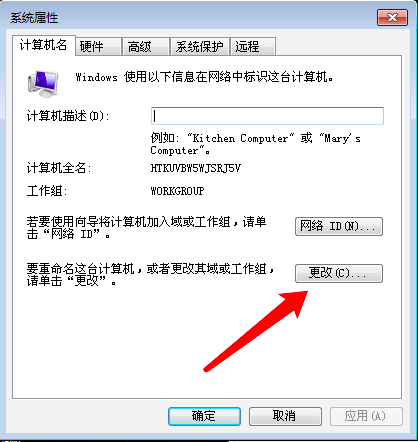Cancel the dialog with 取消
Viewport: 418px width, 442px height.
[x=285, y=416]
